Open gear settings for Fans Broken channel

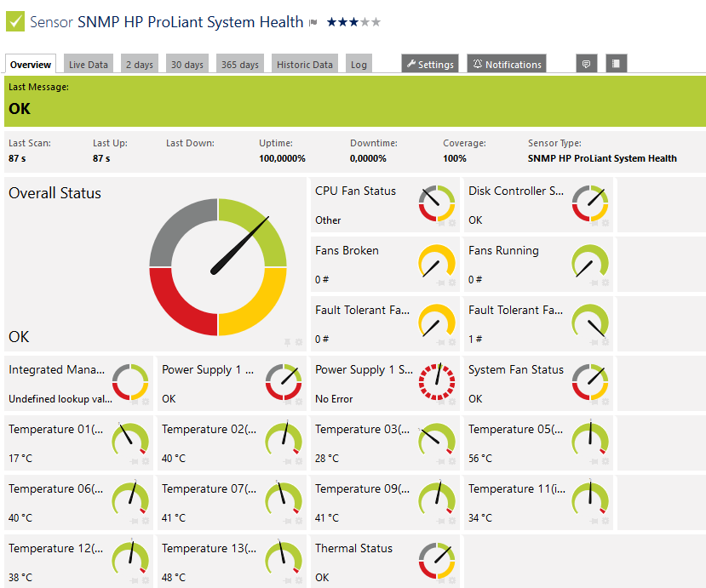coord(452,283)
